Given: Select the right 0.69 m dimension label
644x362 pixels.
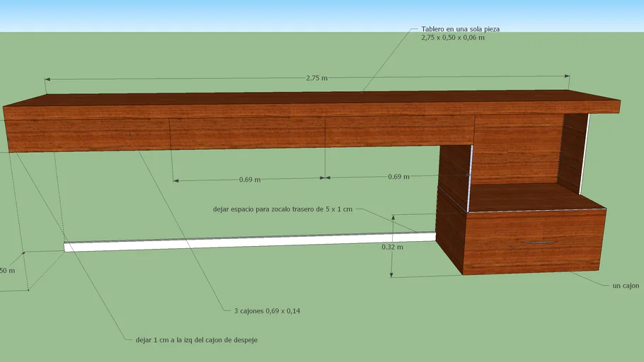Looking at the screenshot, I should (x=398, y=177).
